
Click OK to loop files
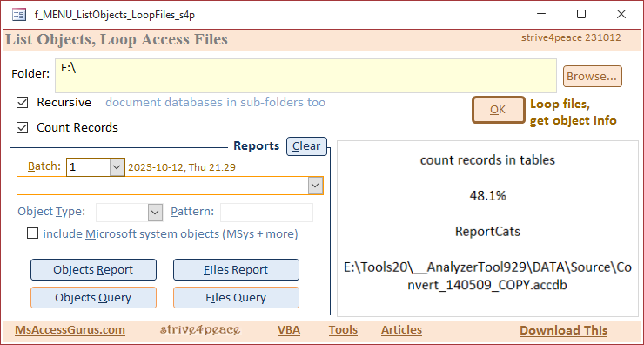pos(498,110)
